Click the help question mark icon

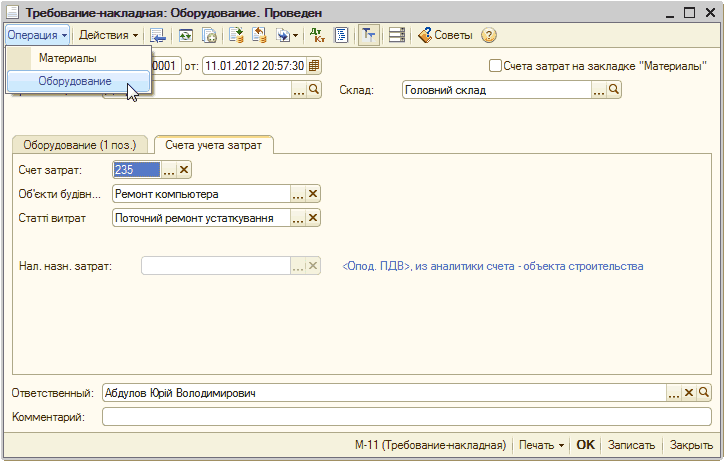coord(489,35)
